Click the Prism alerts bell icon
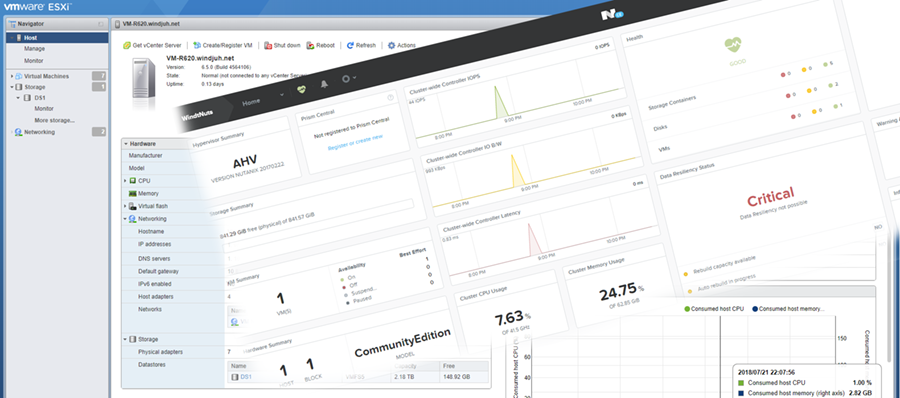 (324, 84)
